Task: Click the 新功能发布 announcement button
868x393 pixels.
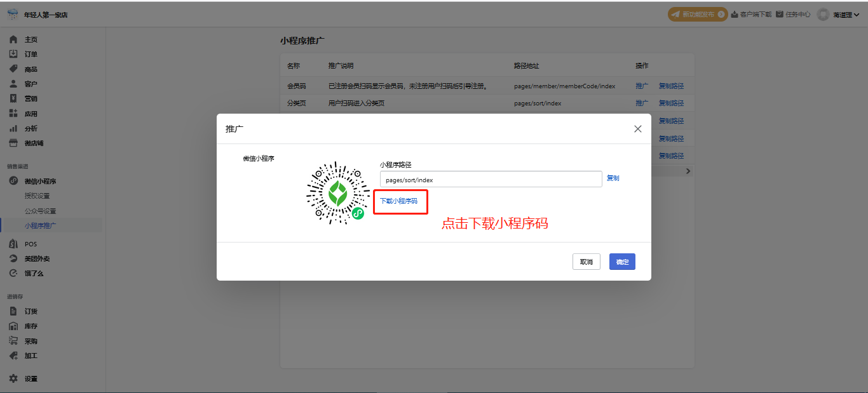Action: click(698, 14)
